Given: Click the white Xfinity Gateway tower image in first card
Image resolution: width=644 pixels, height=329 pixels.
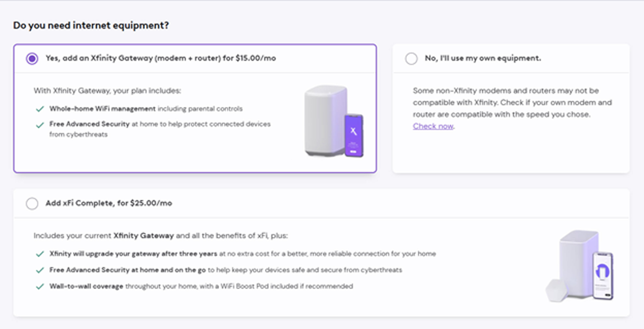Looking at the screenshot, I should point(324,120).
